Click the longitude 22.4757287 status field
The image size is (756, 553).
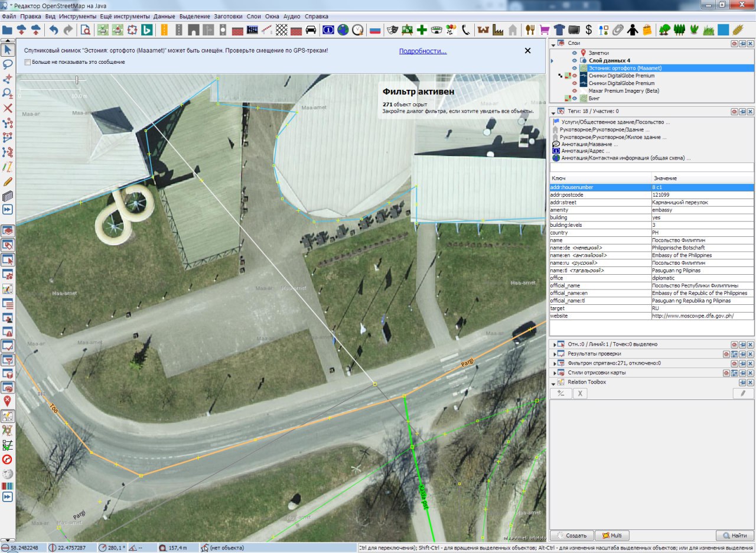click(71, 548)
